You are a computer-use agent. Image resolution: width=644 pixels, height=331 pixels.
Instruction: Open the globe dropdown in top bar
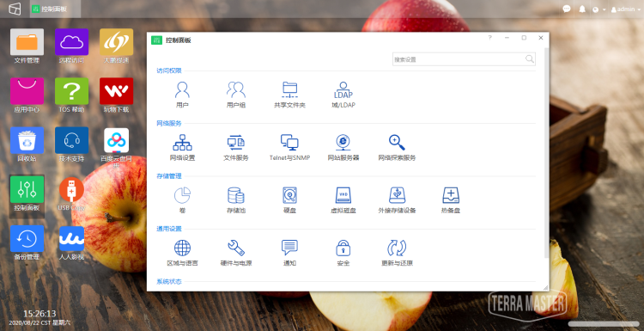pos(598,9)
